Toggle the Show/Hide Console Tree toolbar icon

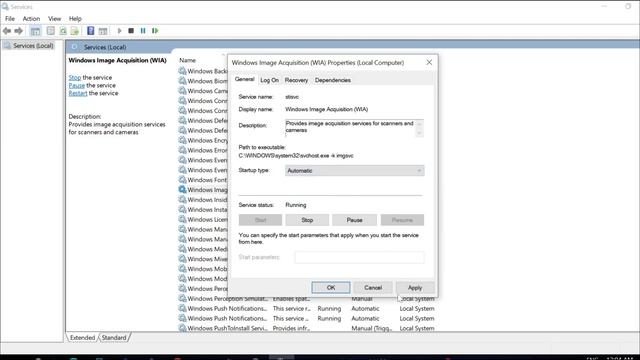(x=36, y=31)
